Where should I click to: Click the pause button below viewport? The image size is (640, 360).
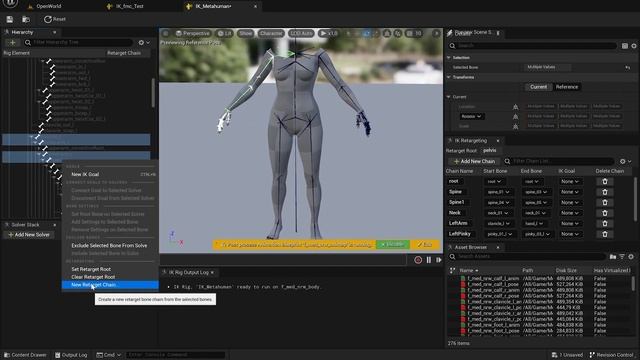(429, 260)
